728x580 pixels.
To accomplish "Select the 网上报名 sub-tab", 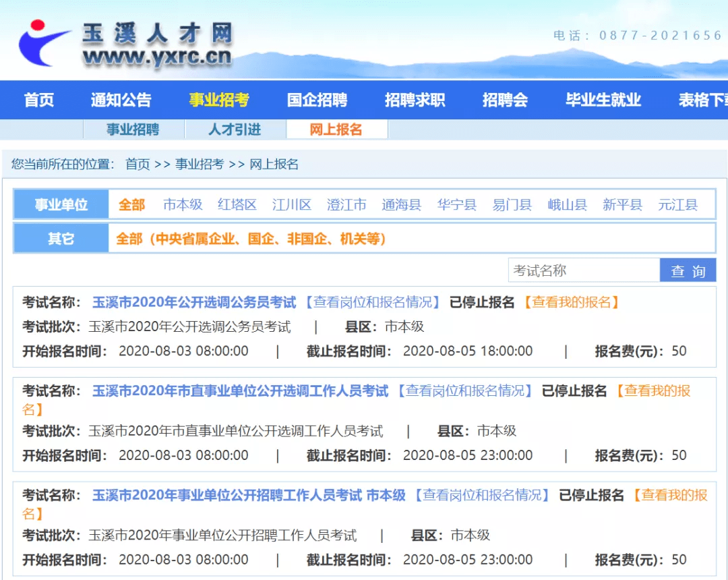I will click(x=336, y=129).
